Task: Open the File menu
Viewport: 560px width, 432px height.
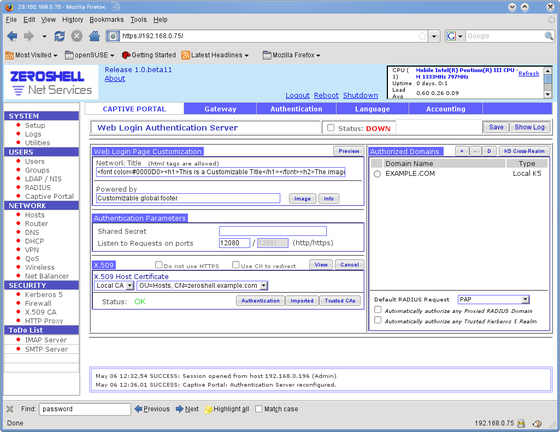Action: point(11,20)
